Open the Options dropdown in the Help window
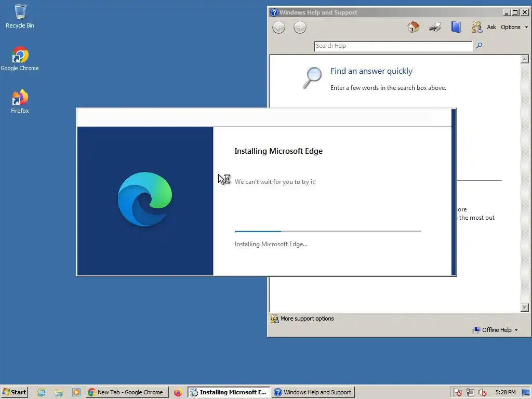Screen dimensions: 532x399 [514, 27]
